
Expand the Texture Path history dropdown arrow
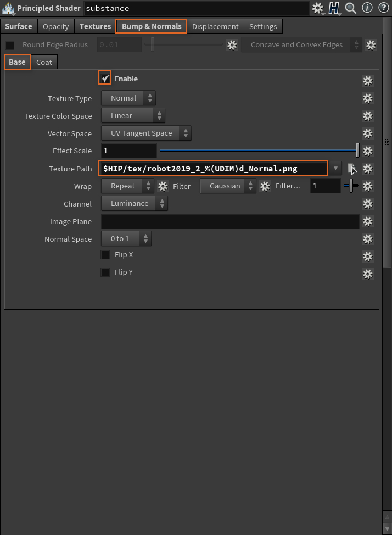pos(335,168)
